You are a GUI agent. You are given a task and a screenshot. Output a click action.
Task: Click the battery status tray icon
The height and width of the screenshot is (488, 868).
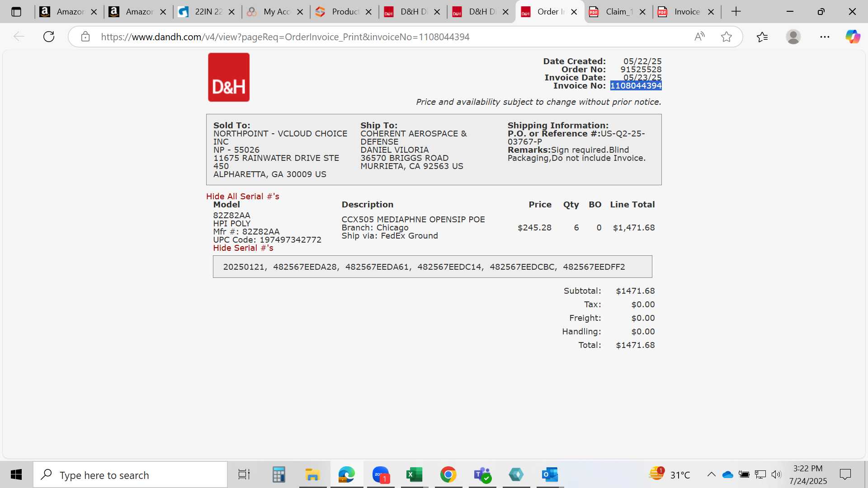tap(744, 474)
